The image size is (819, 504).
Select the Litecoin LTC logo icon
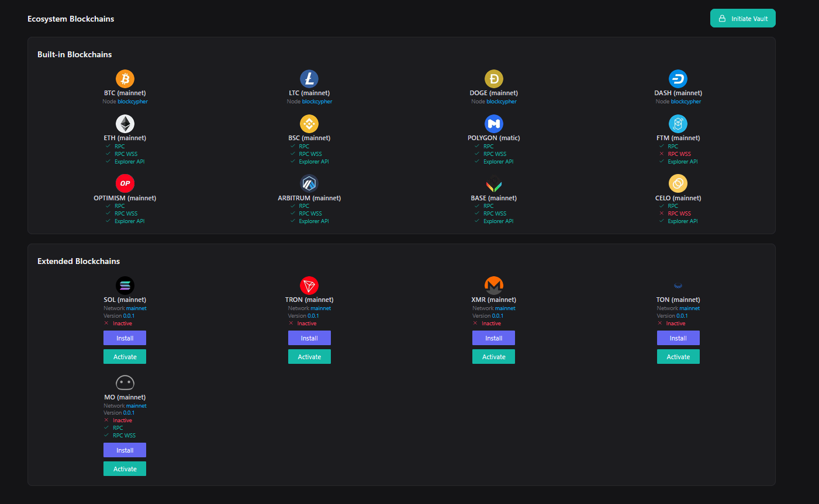click(309, 79)
